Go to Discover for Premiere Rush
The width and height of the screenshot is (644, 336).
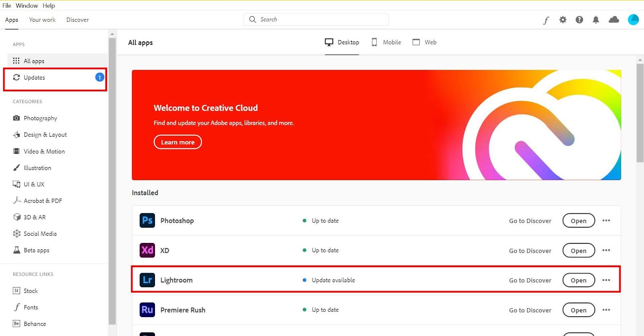tap(530, 310)
